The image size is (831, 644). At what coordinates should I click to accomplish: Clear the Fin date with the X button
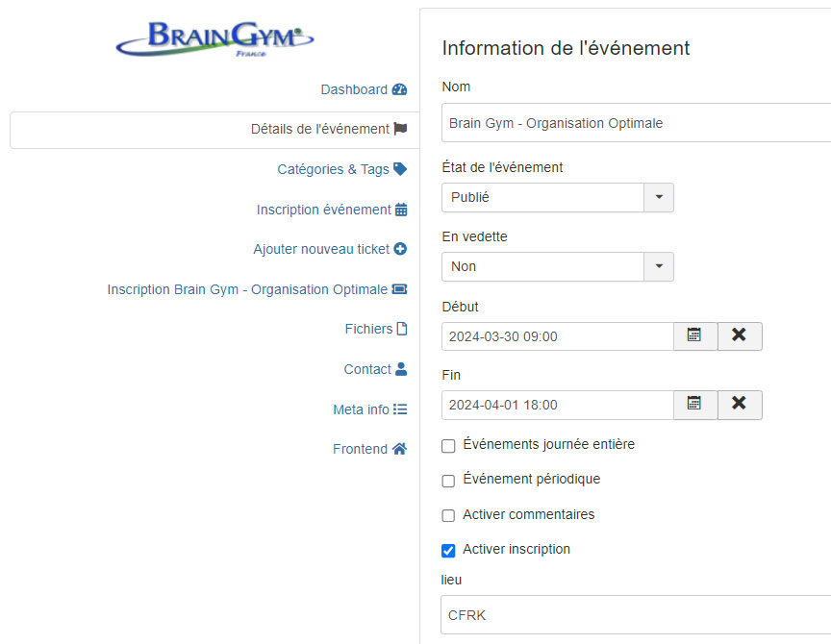click(x=740, y=405)
